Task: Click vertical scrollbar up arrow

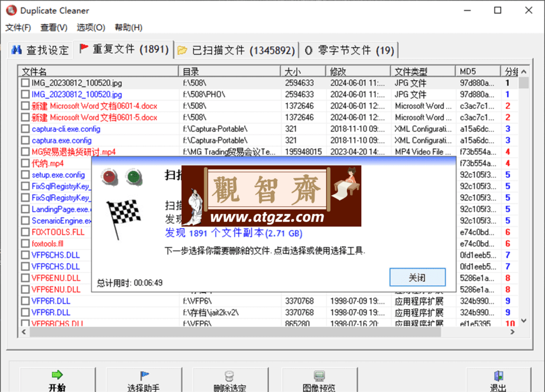Action: pos(524,71)
